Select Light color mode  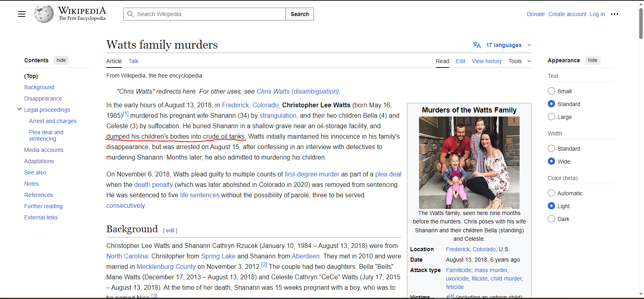point(551,206)
